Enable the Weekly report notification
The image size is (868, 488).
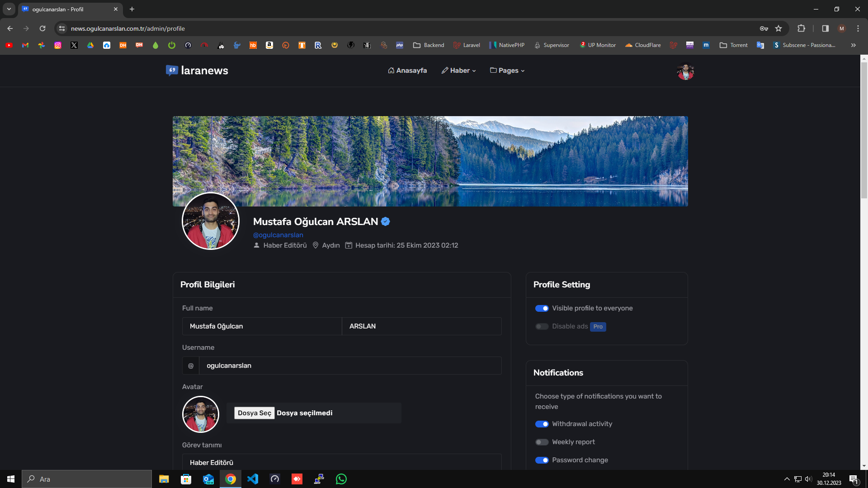point(542,442)
